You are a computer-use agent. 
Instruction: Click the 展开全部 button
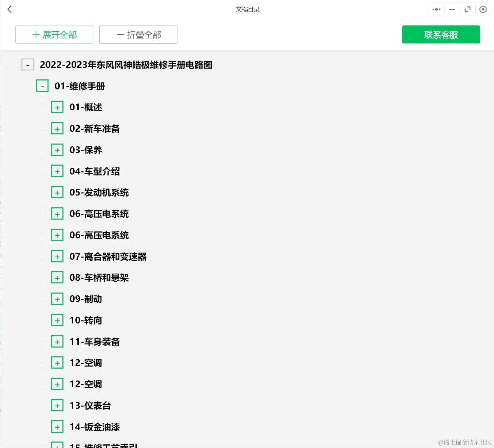pyautogui.click(x=54, y=34)
